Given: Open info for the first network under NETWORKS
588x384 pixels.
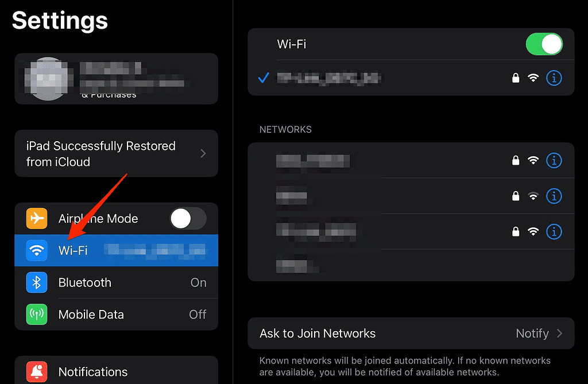Looking at the screenshot, I should point(554,161).
